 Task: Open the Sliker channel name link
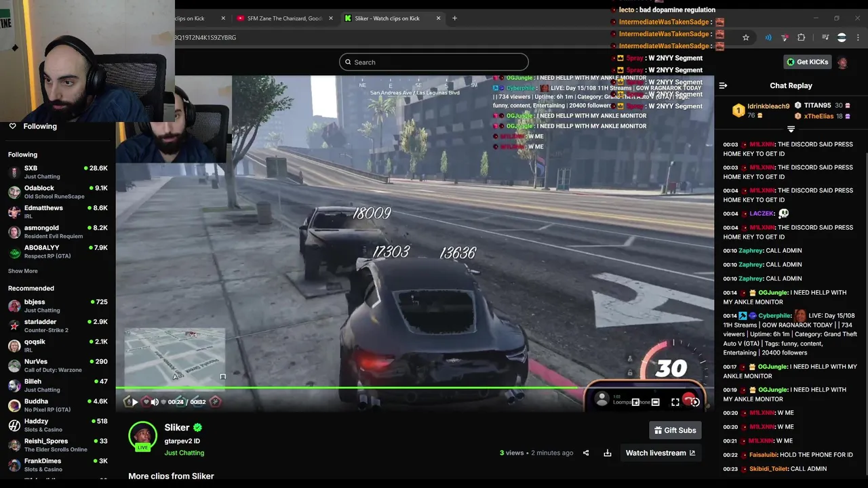(x=176, y=428)
